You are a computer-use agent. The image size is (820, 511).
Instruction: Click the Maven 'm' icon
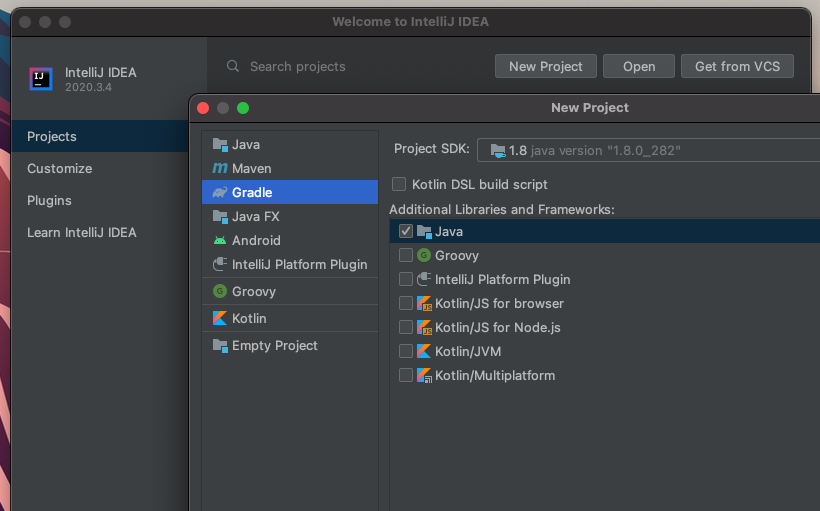(x=220, y=168)
